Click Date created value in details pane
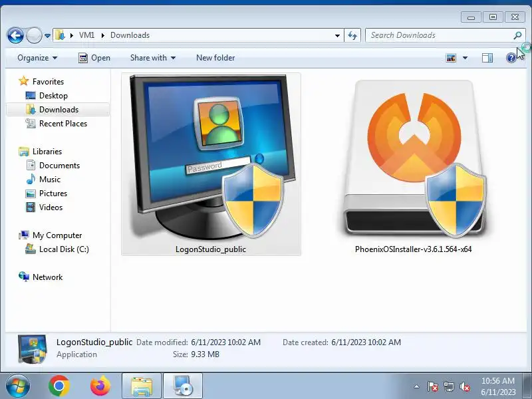The width and height of the screenshot is (532, 399). pos(366,342)
